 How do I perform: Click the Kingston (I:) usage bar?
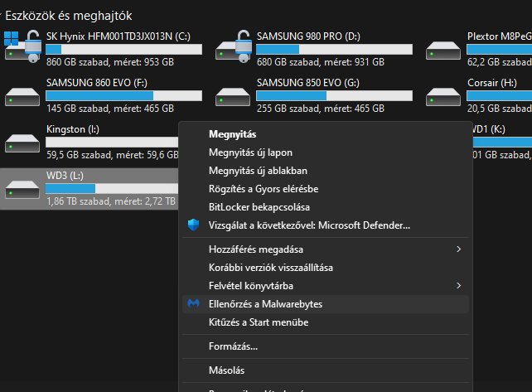[x=112, y=142]
